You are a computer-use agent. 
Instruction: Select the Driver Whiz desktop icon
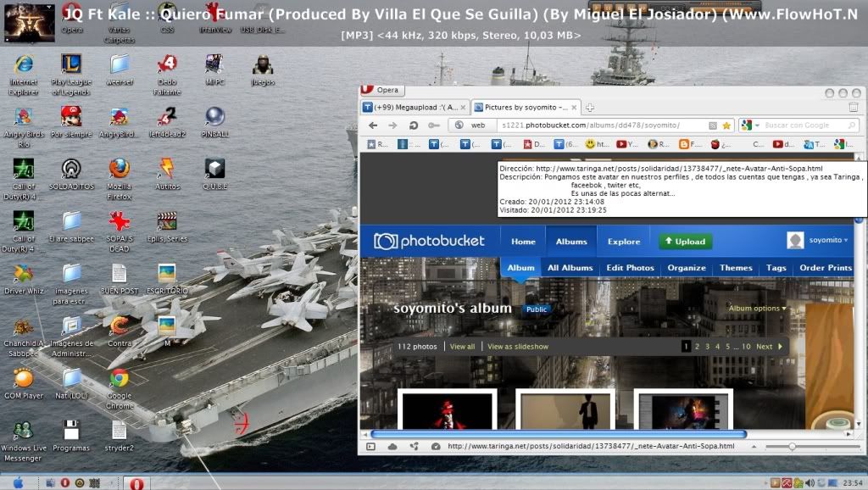pos(23,279)
